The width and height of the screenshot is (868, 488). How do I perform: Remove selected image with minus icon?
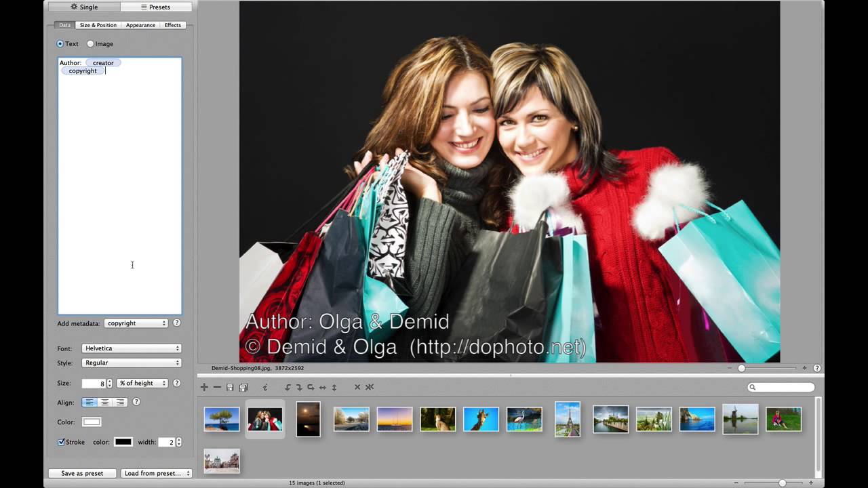217,387
